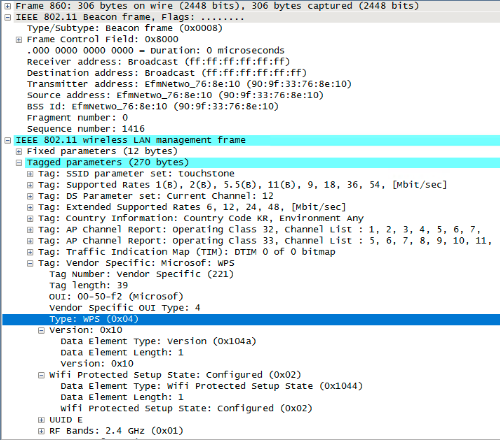Collapse Tagged parameters (270 bytes)
This screenshot has width=500, height=440.
(x=19, y=163)
